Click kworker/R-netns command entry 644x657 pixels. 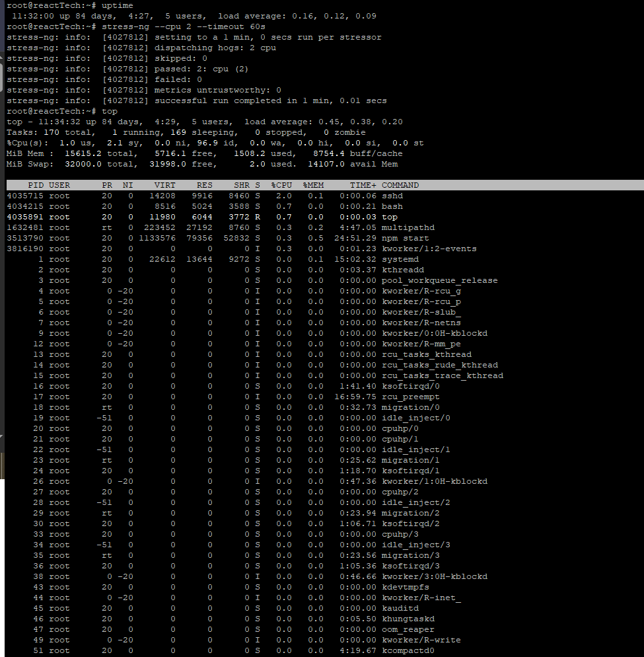click(421, 323)
